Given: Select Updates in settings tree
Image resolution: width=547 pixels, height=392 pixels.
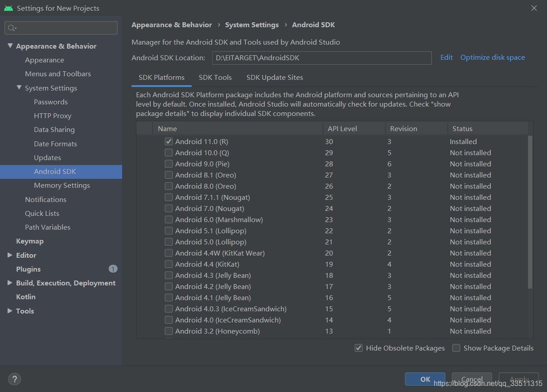Looking at the screenshot, I should pyautogui.click(x=47, y=158).
